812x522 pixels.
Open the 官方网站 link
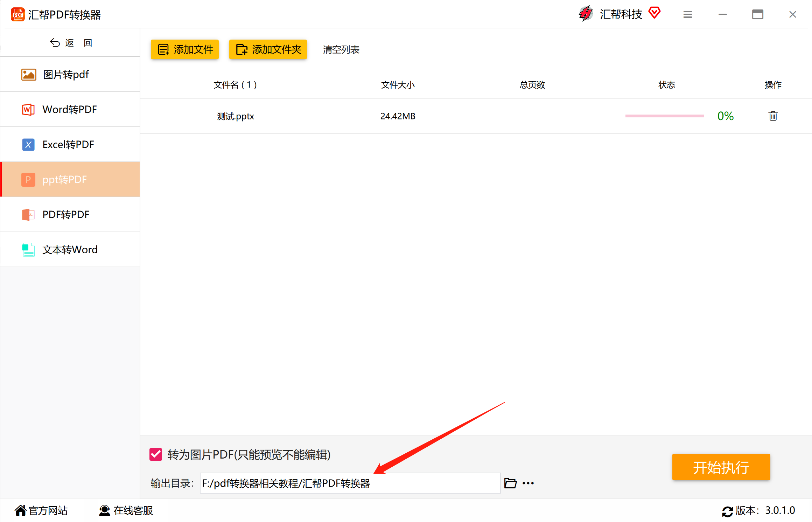coord(41,510)
